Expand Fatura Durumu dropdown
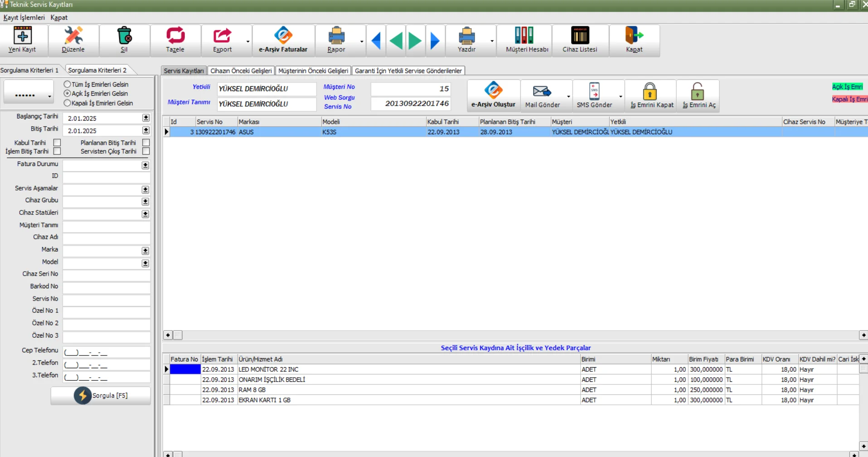 pyautogui.click(x=145, y=165)
